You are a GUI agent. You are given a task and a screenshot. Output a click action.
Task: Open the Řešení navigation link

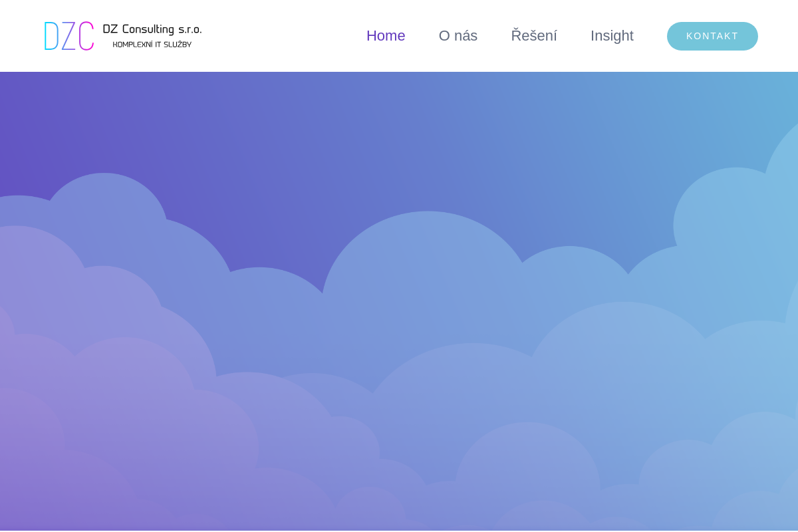pyautogui.click(x=534, y=36)
